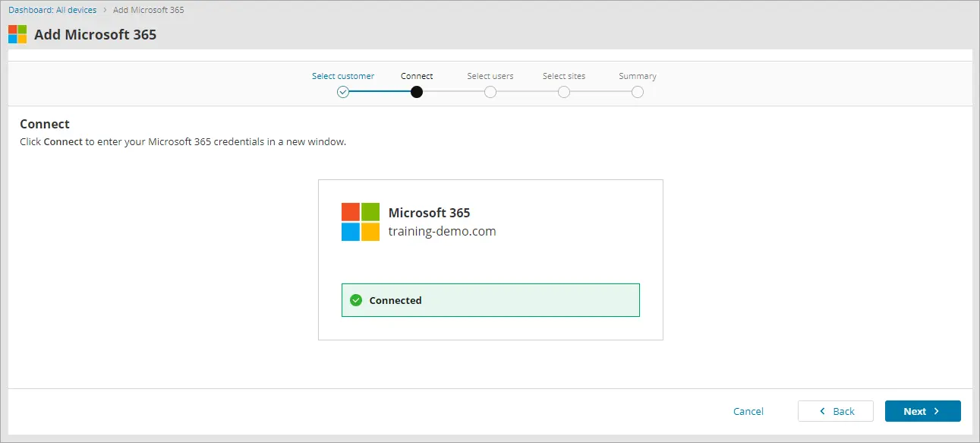Select the Summary step label

coord(638,76)
